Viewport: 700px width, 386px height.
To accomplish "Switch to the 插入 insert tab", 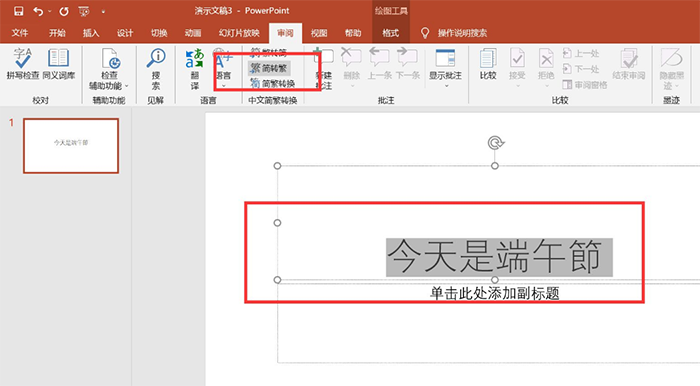I will (91, 33).
